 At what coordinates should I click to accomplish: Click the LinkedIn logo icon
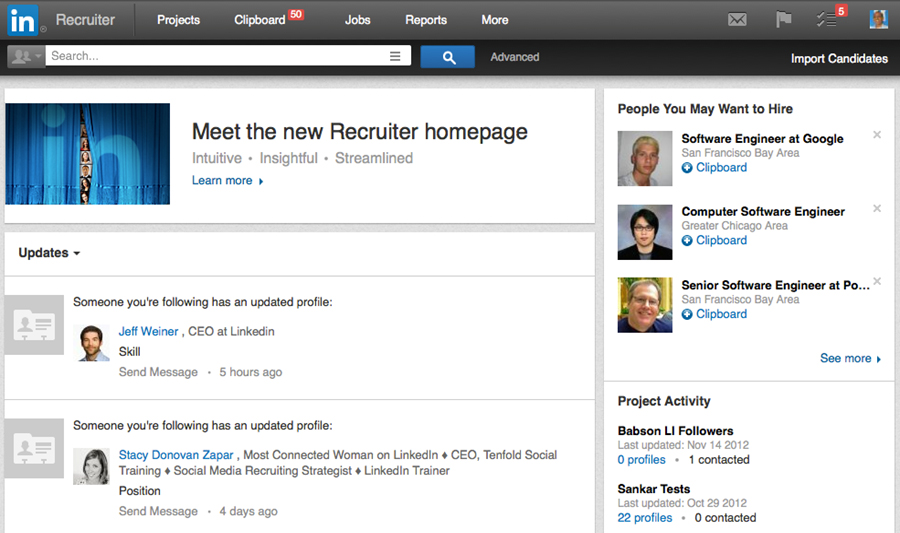pyautogui.click(x=23, y=20)
